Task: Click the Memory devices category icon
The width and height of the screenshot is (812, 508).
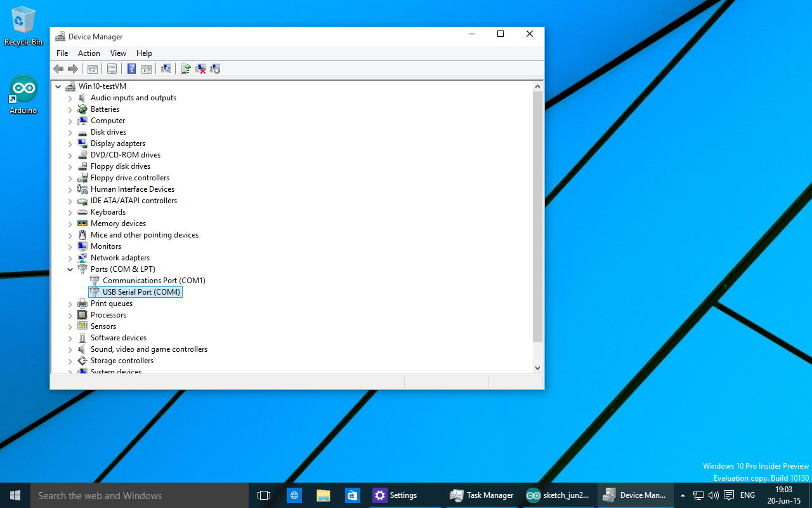Action: 82,224
